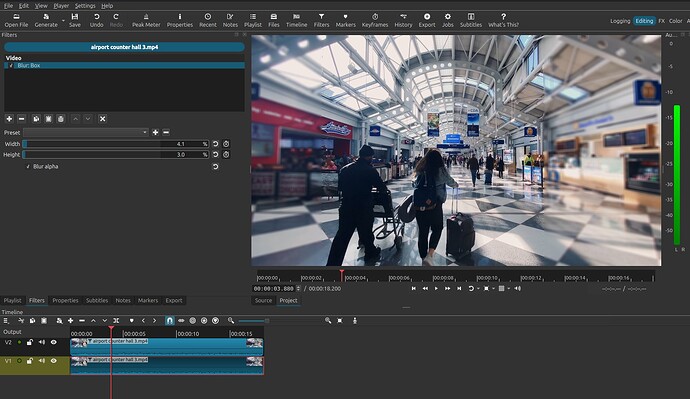Toggle timeline snapping magnet button
Image resolution: width=690 pixels, height=399 pixels.
(x=169, y=321)
